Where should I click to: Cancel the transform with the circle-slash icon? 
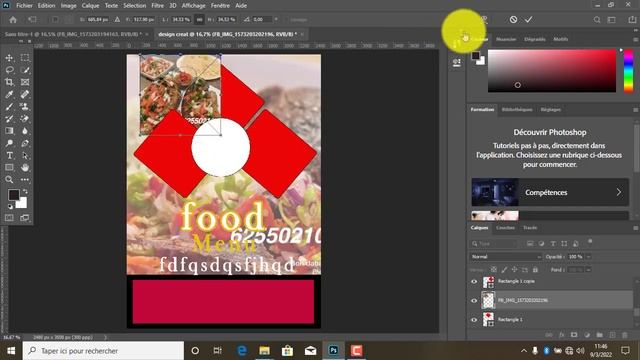coord(513,20)
